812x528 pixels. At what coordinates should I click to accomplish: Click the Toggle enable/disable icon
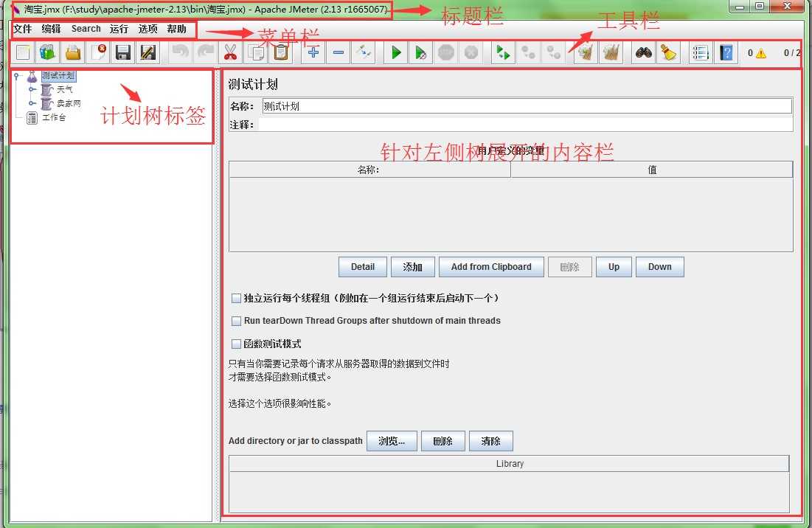[x=363, y=52]
